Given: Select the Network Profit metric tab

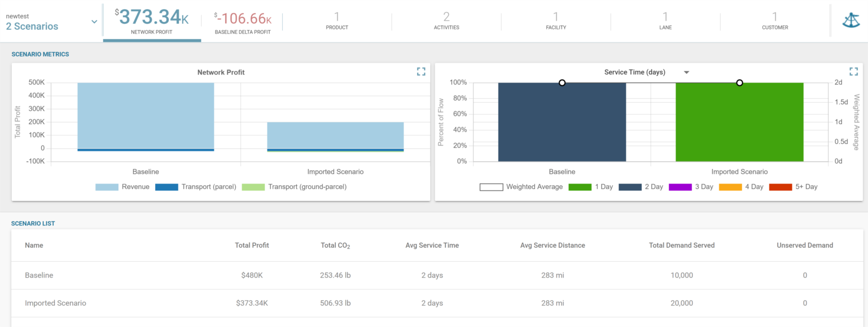Looking at the screenshot, I should (152, 22).
